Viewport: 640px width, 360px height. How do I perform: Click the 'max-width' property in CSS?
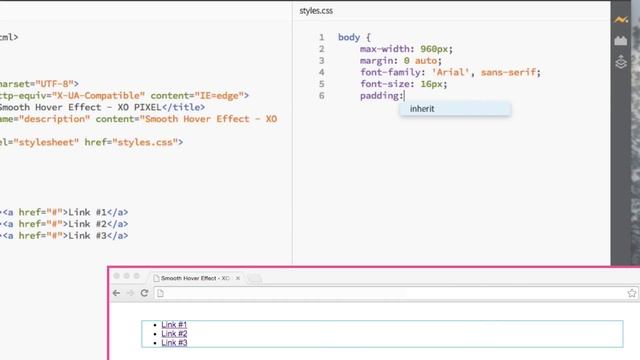(x=384, y=49)
